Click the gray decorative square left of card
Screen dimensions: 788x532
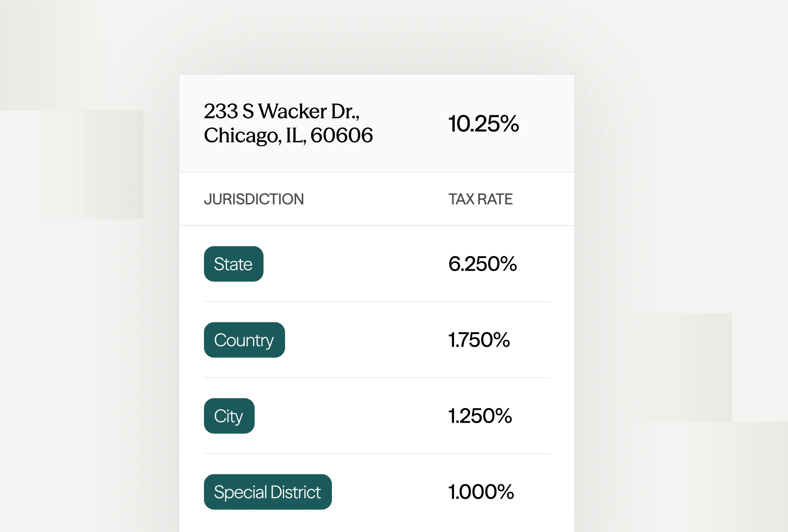(102, 164)
